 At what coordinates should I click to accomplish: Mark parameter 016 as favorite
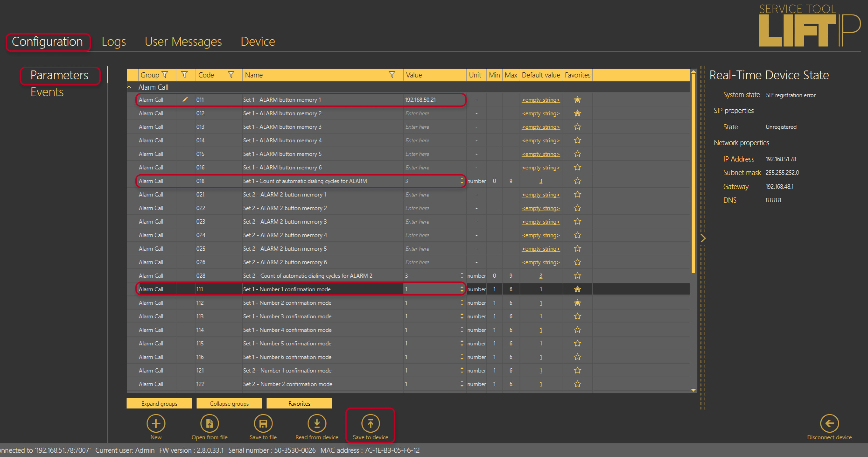577,168
